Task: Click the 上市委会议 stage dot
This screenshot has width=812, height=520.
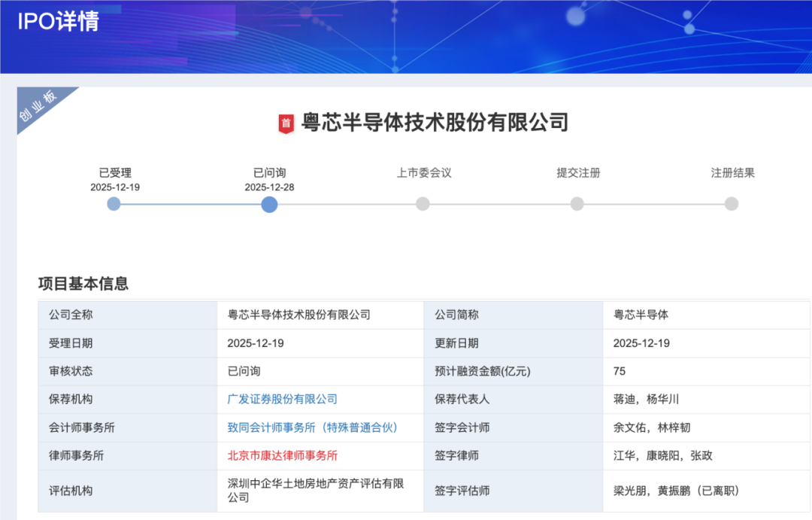Action: tap(423, 204)
